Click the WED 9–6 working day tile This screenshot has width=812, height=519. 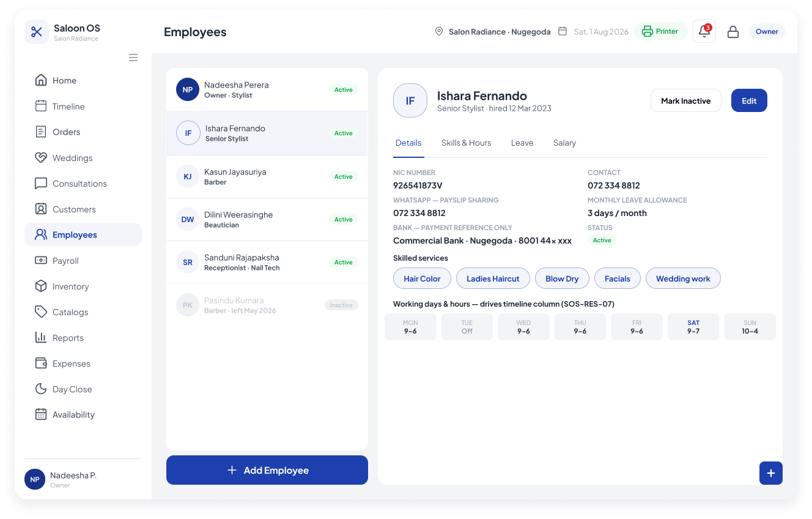pos(523,327)
